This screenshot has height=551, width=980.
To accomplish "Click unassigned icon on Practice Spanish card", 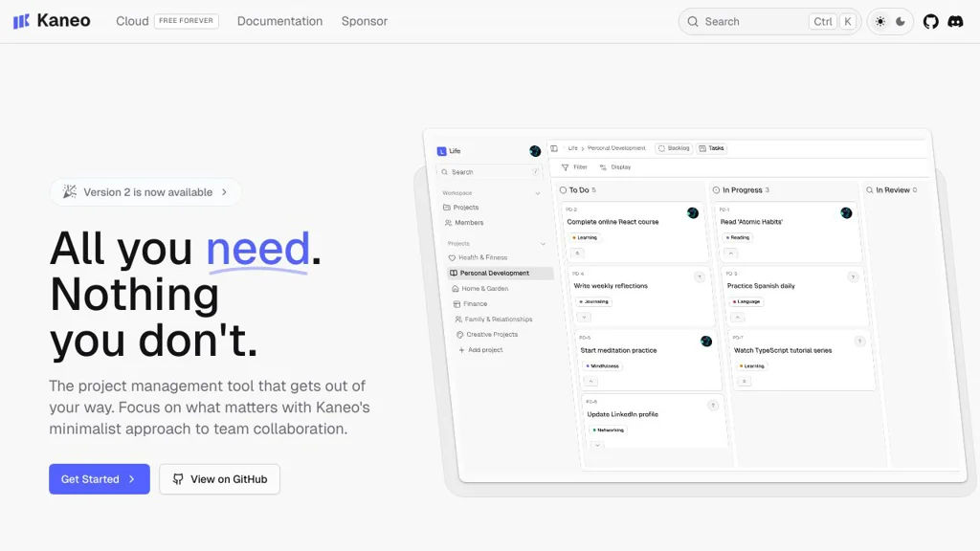I will pos(853,276).
